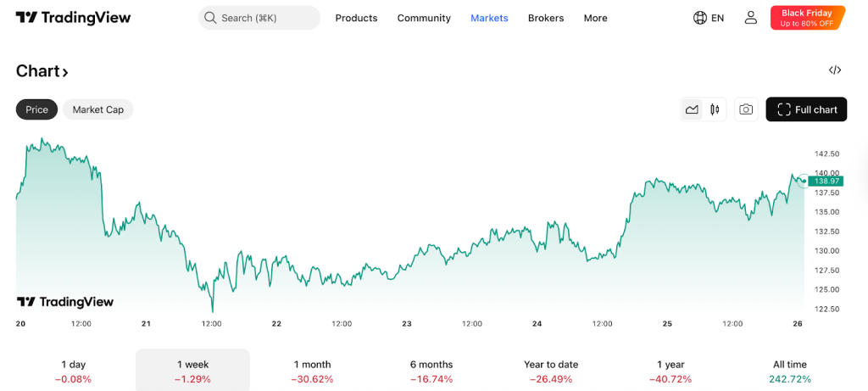
Task: Click the TradingView watermark on chart
Action: 65,302
